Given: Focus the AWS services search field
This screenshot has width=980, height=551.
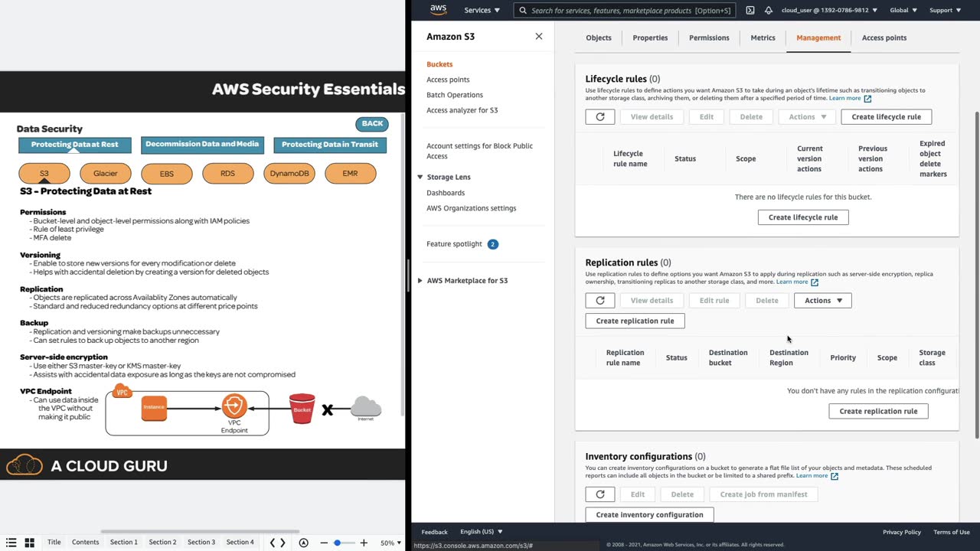Looking at the screenshot, I should pos(624,10).
